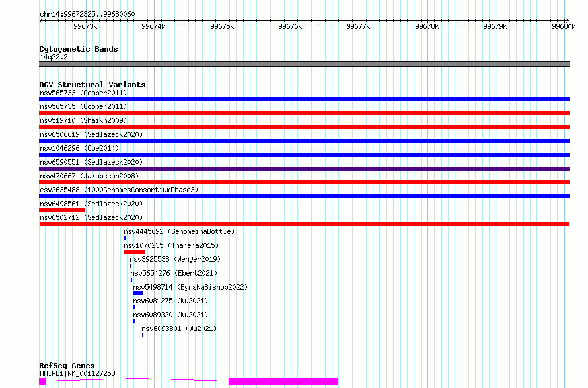Open nsv5498714 (ByrskaBishop2022) label
588x388 pixels.
click(x=190, y=287)
